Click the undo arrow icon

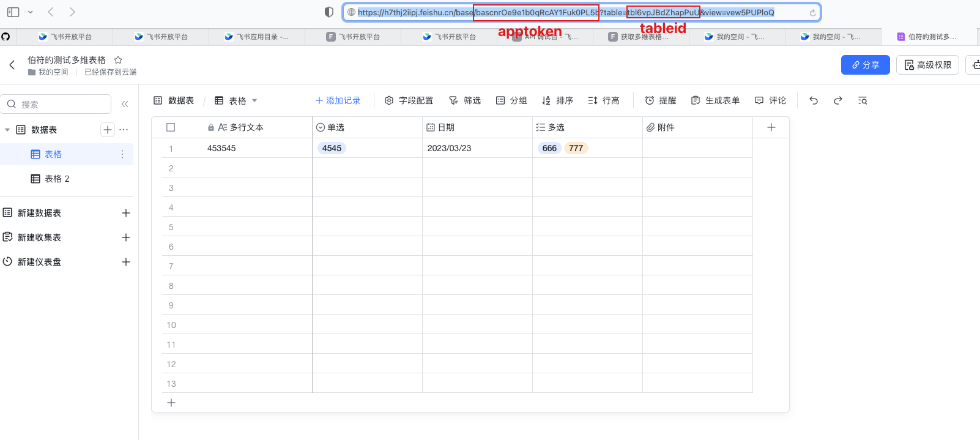tap(814, 100)
